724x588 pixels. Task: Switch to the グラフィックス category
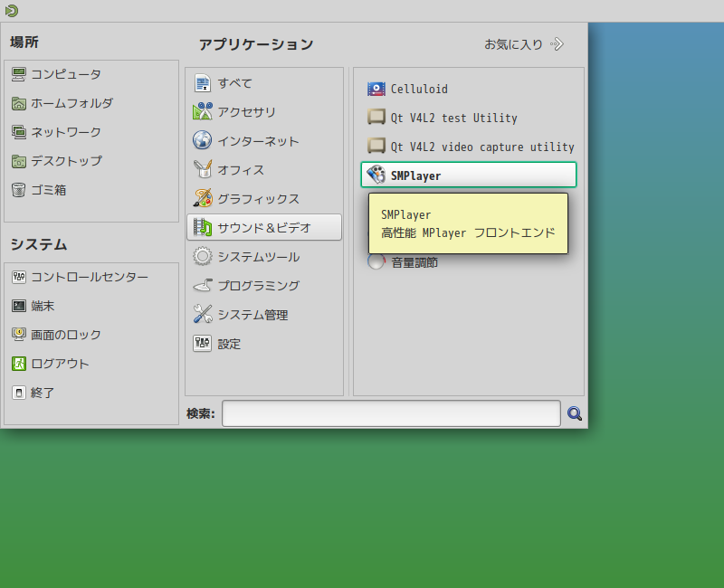pos(256,198)
